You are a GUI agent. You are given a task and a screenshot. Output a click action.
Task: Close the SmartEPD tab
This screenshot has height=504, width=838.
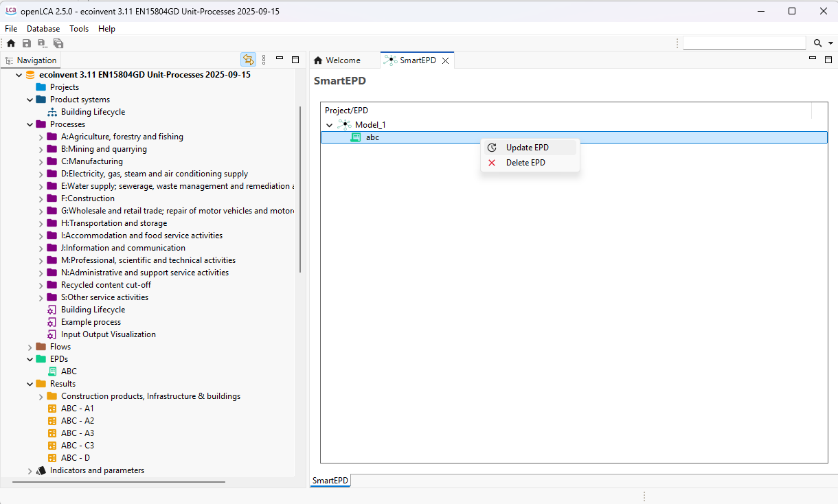point(445,60)
